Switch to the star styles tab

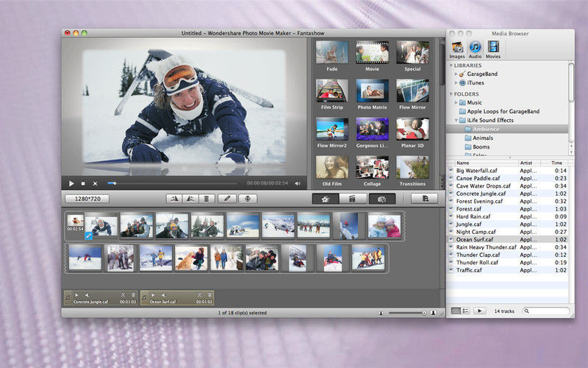tap(325, 199)
